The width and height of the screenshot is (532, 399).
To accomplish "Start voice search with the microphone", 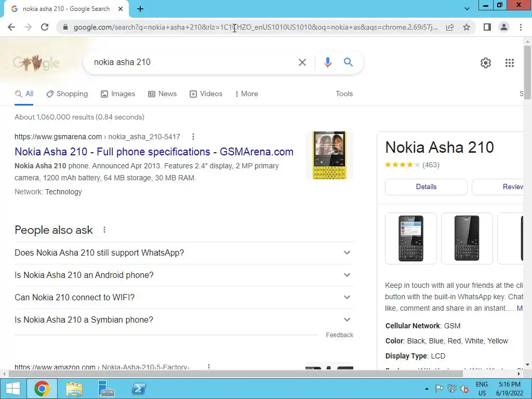I will [x=327, y=62].
